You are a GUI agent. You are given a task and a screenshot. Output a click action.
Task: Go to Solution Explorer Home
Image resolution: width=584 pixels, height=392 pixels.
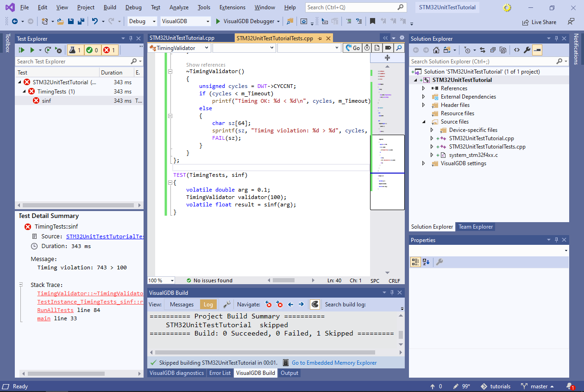click(x=436, y=50)
